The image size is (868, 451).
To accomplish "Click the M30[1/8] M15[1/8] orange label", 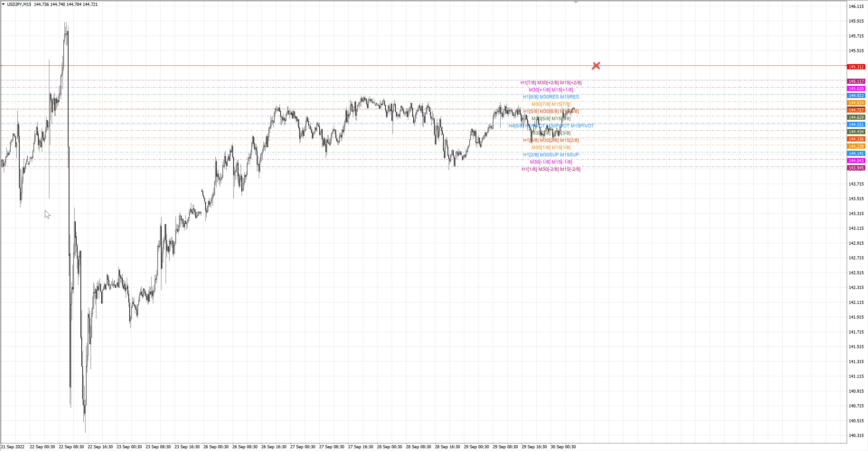I will (551, 148).
